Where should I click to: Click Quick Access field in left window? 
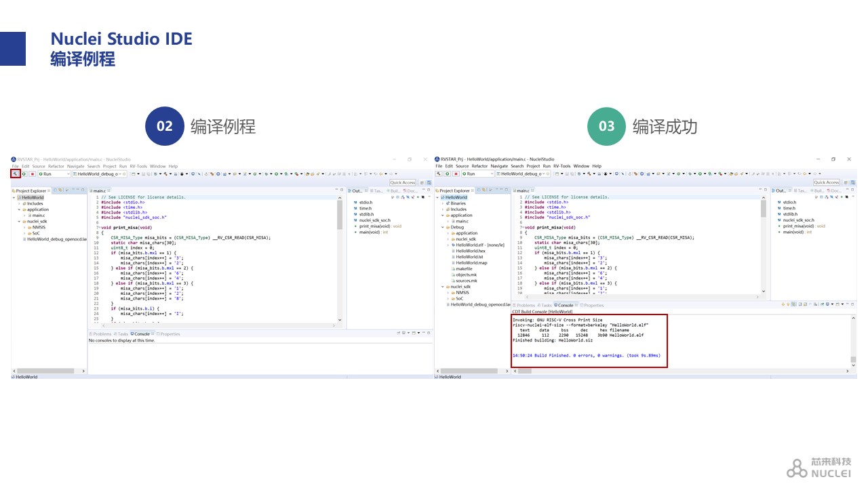[403, 182]
